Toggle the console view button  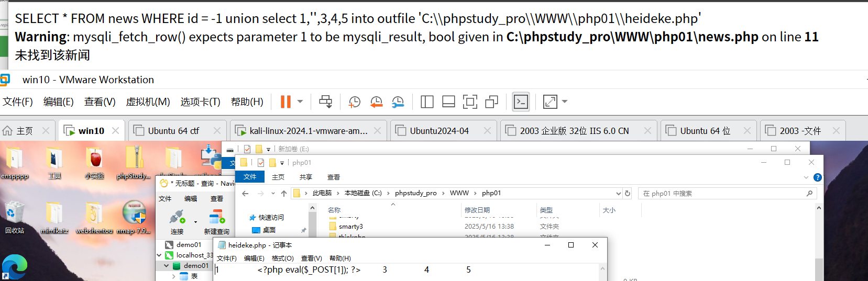pos(521,102)
